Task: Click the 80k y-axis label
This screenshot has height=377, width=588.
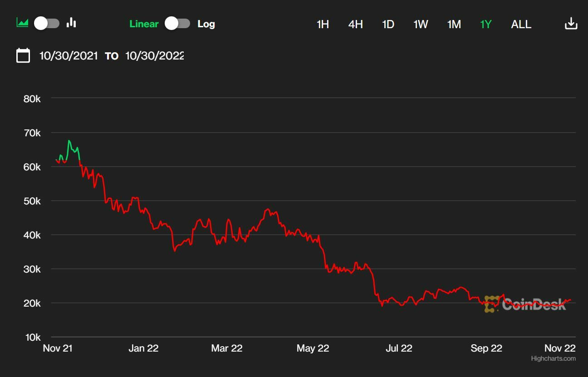Action: click(32, 99)
